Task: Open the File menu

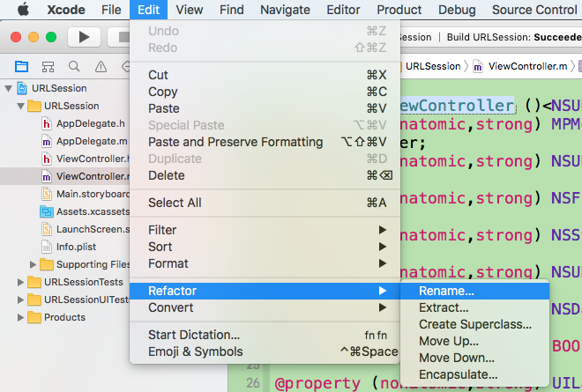Action: (x=111, y=10)
